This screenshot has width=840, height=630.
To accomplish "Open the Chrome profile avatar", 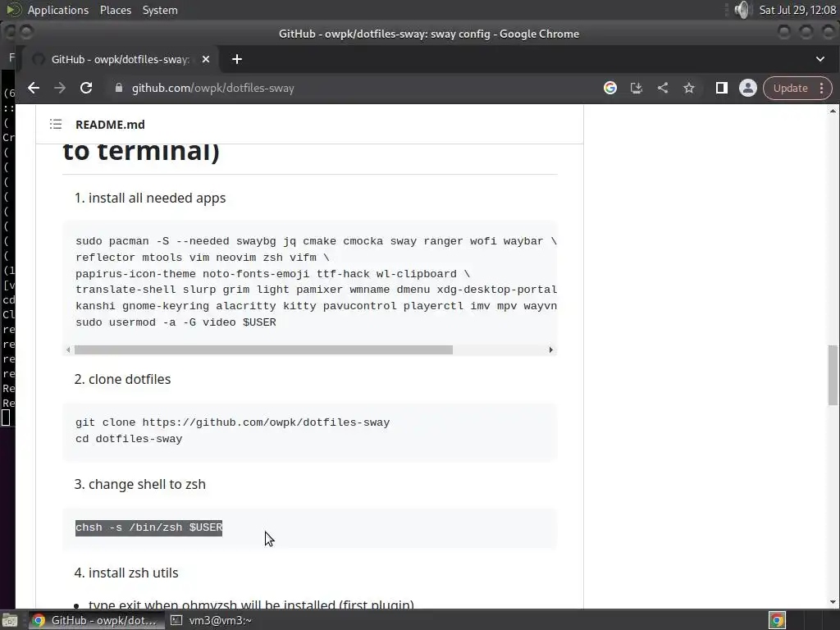I will (748, 88).
